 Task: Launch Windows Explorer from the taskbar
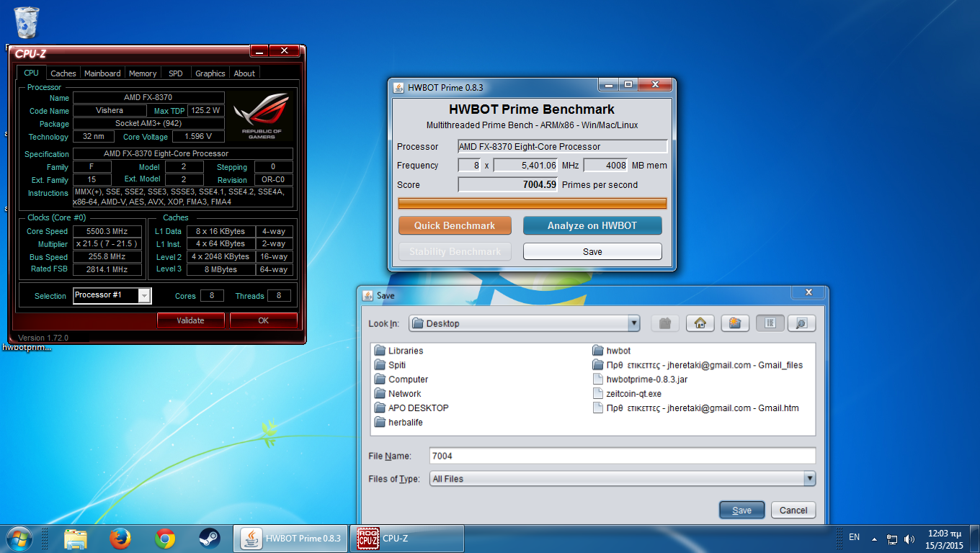point(76,539)
